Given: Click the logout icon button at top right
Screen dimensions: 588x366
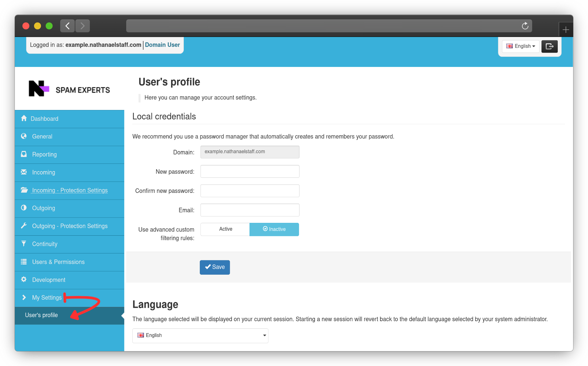Looking at the screenshot, I should [x=549, y=46].
